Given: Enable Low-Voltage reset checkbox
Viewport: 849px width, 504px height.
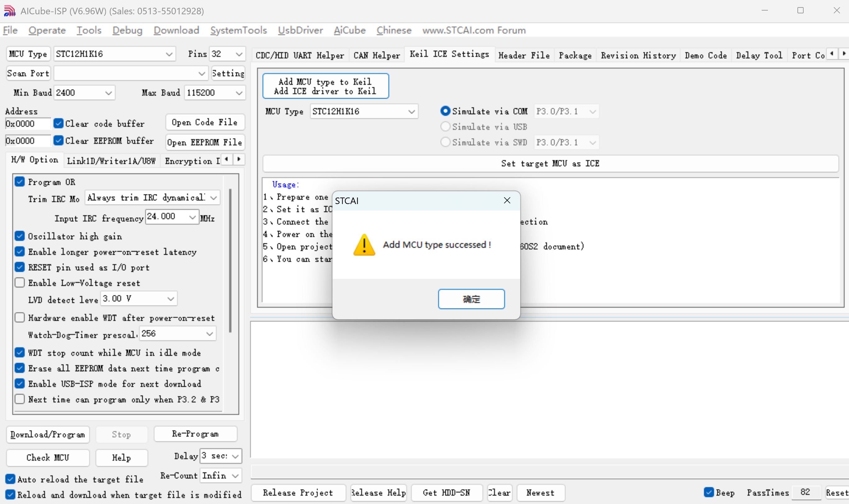Looking at the screenshot, I should click(x=20, y=283).
